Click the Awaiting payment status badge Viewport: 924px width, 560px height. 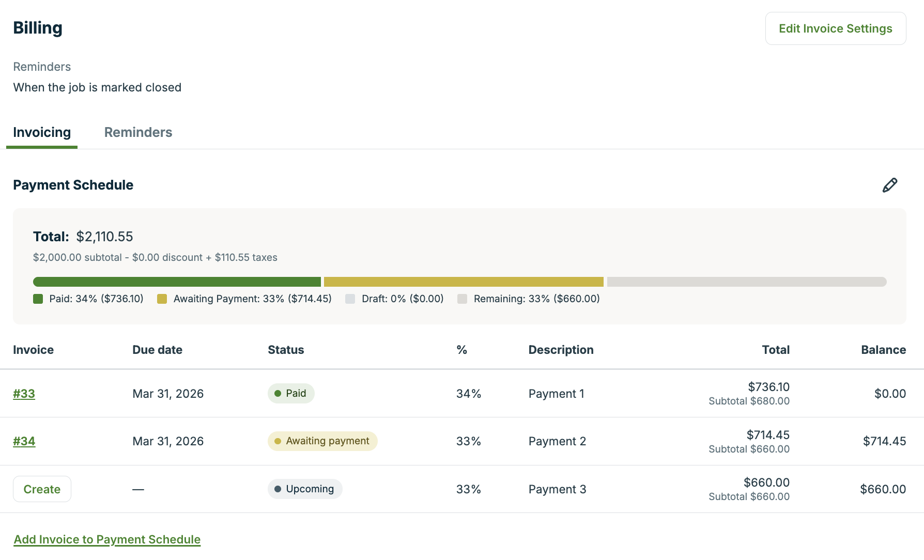[322, 441]
